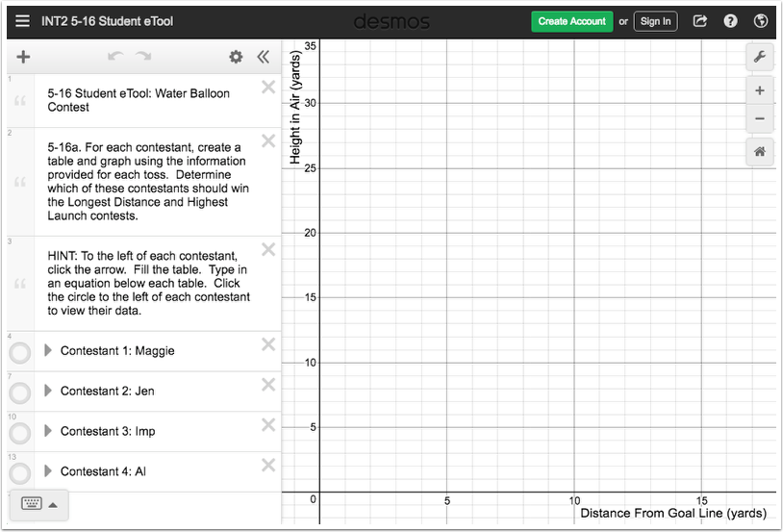
Task: Select the HINT note text
Action: (148, 283)
